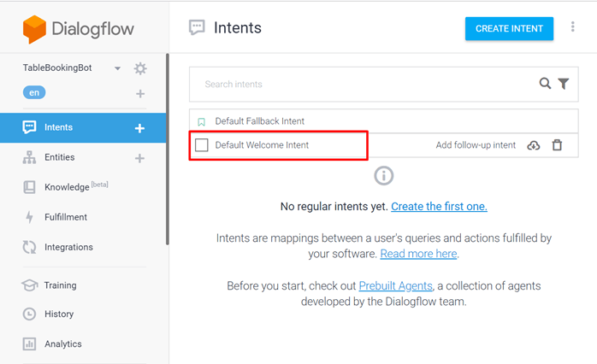Delete Default Welcome Intent with trash icon
Viewport: 597px width, 364px height.
[x=557, y=145]
